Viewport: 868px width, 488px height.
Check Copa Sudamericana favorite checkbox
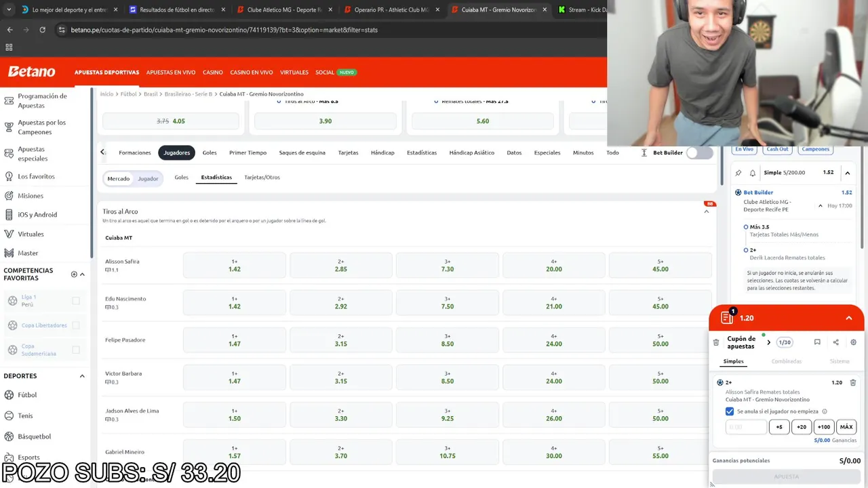point(76,350)
